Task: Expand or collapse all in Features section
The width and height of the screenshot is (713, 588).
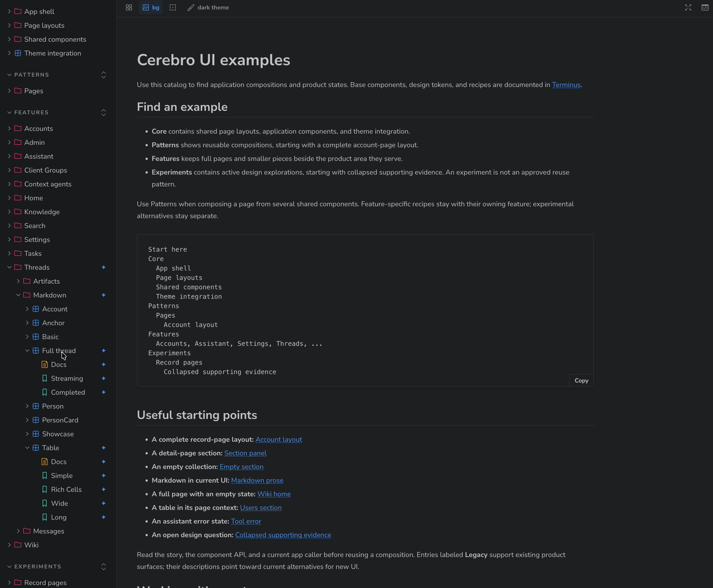Action: pos(104,113)
